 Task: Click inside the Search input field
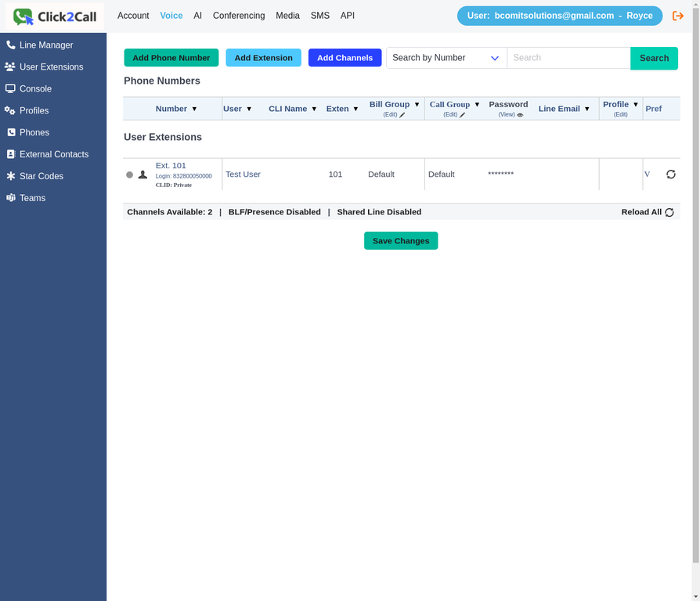coord(568,58)
